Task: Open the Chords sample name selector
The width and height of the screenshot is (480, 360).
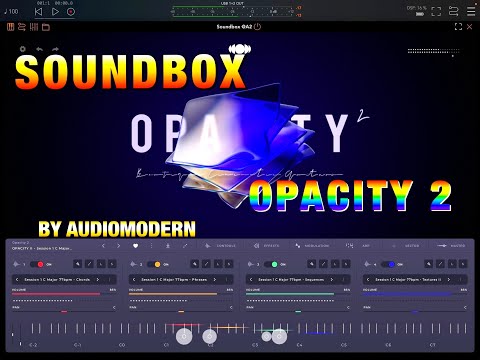Action: click(x=57, y=279)
